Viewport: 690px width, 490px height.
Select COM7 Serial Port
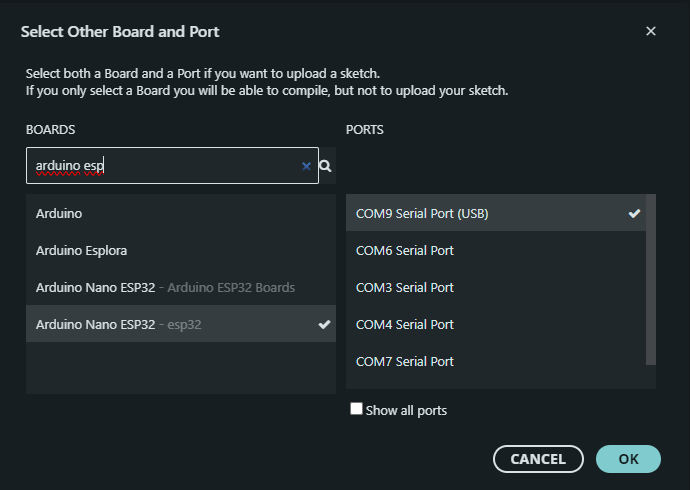[405, 361]
